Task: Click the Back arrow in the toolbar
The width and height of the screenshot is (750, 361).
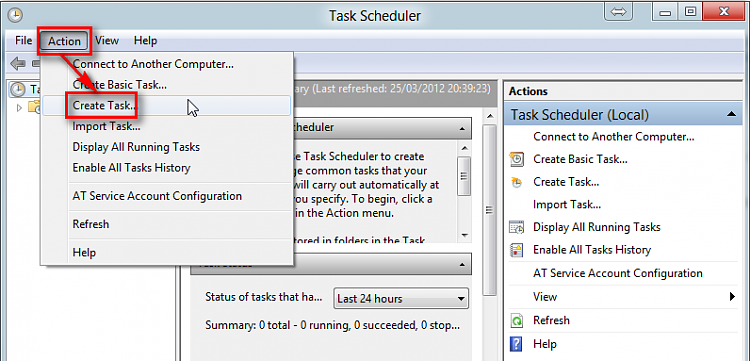Action: [x=18, y=63]
